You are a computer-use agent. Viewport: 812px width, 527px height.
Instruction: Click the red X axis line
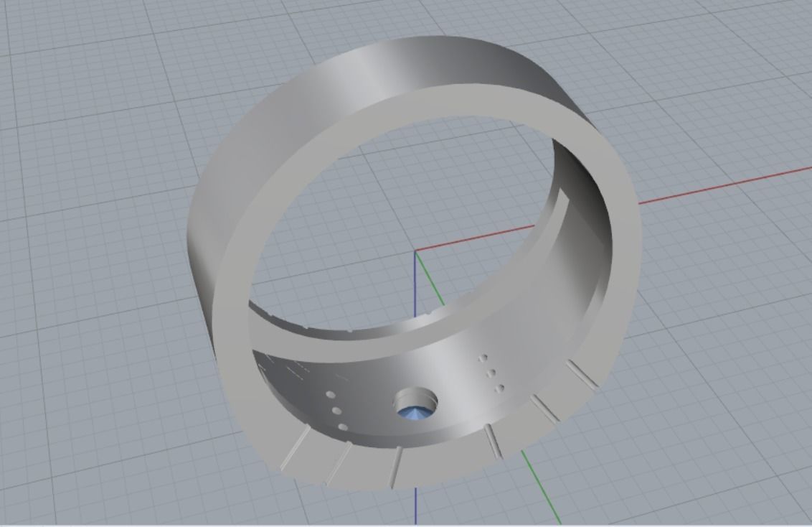[x=725, y=185]
